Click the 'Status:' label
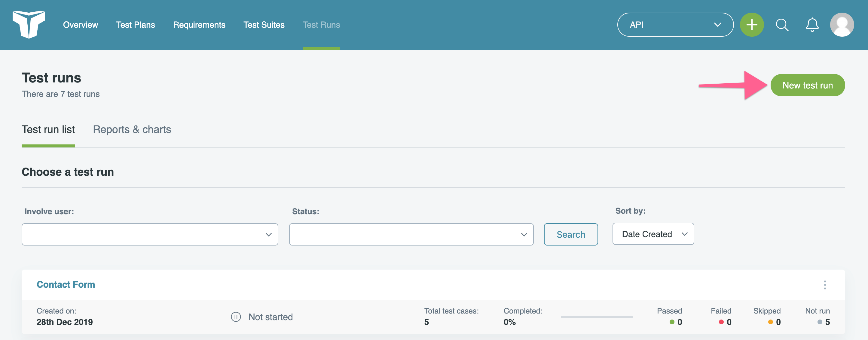Image resolution: width=868 pixels, height=340 pixels. (x=306, y=212)
